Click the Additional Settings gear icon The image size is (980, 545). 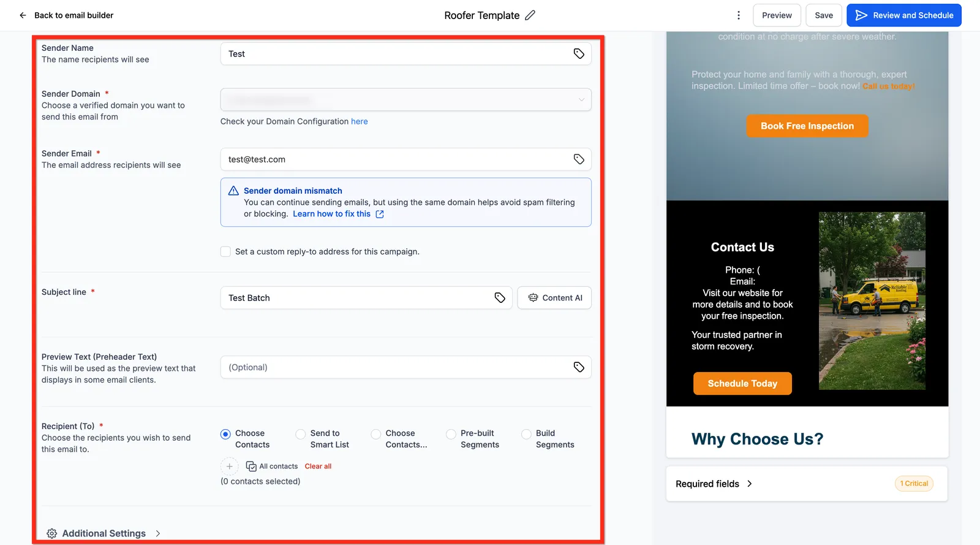point(52,533)
